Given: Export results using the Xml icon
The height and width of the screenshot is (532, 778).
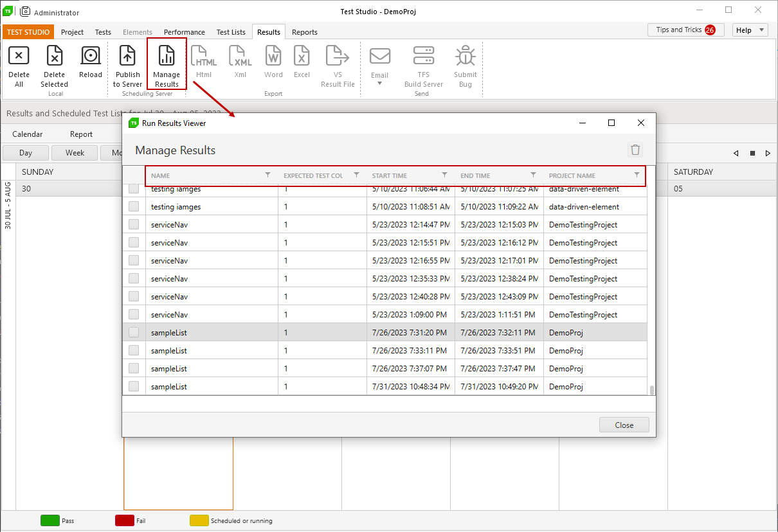Looking at the screenshot, I should 240,56.
